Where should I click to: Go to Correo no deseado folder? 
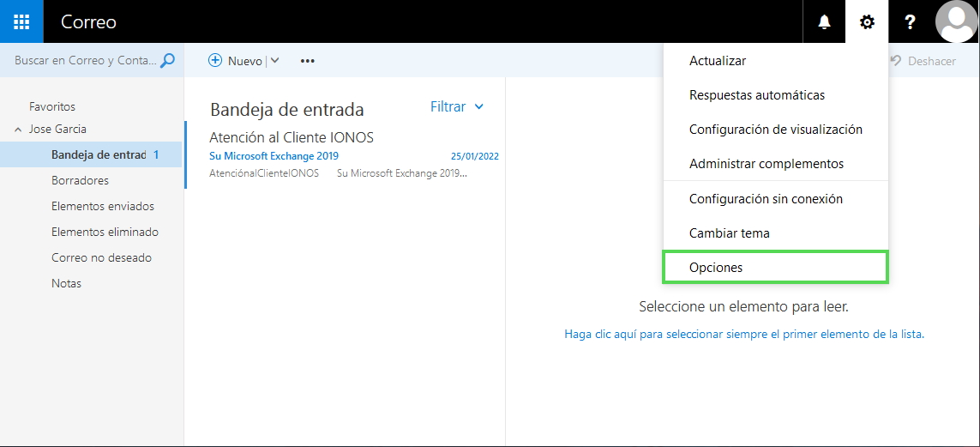101,258
